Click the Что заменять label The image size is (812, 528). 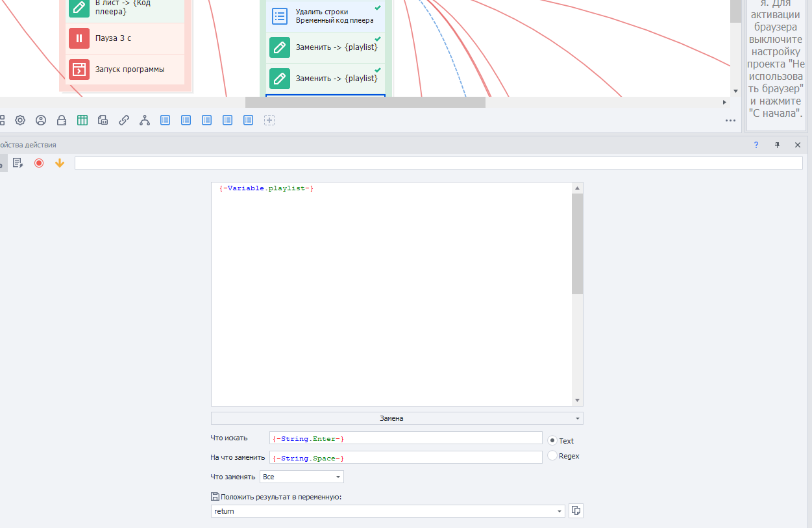pos(233,477)
